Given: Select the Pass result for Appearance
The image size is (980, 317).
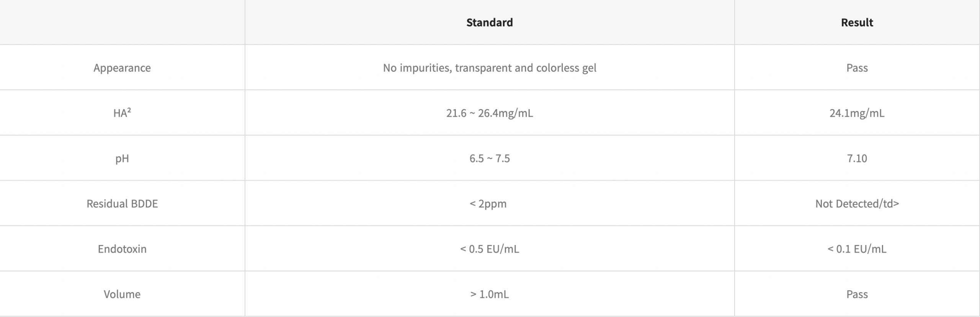Looking at the screenshot, I should pyautogui.click(x=857, y=68).
